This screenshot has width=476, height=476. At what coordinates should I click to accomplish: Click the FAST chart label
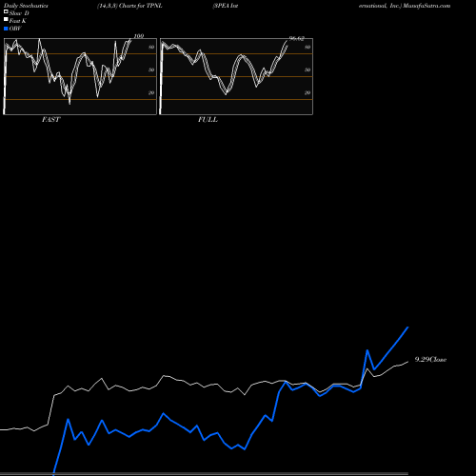coord(50,120)
